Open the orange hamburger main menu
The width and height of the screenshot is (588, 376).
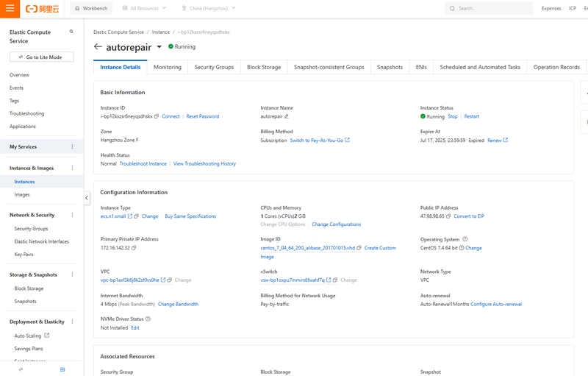(x=10, y=8)
